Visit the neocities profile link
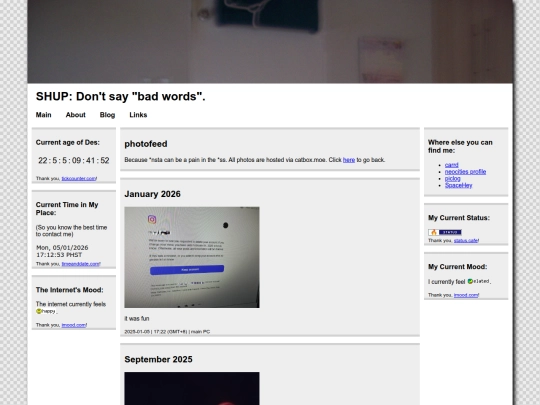The image size is (540, 405). tap(465, 172)
